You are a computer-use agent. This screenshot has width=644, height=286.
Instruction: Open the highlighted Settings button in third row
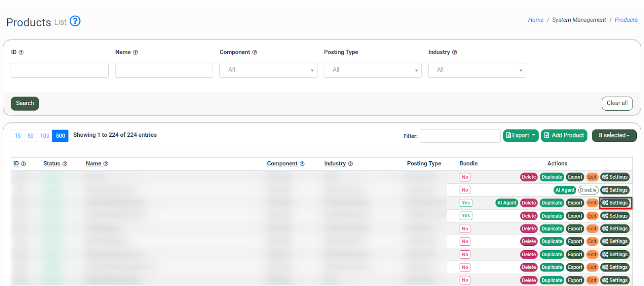(615, 203)
